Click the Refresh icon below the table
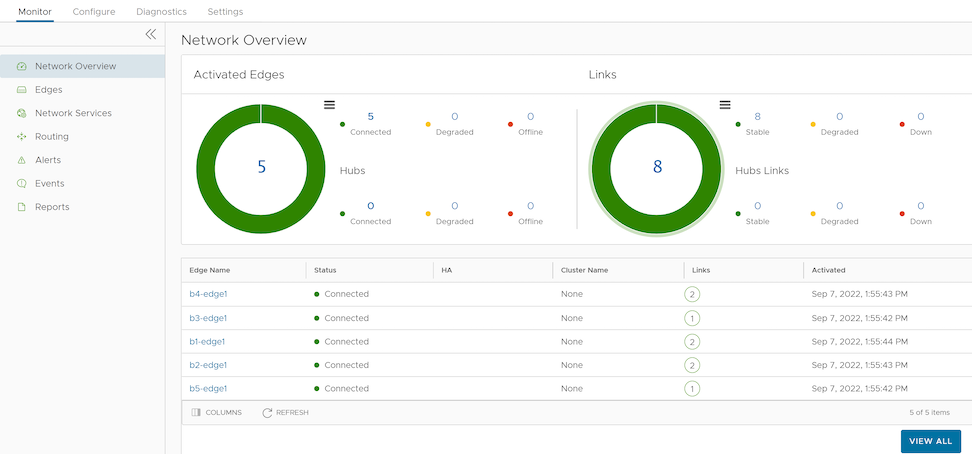 pos(267,412)
